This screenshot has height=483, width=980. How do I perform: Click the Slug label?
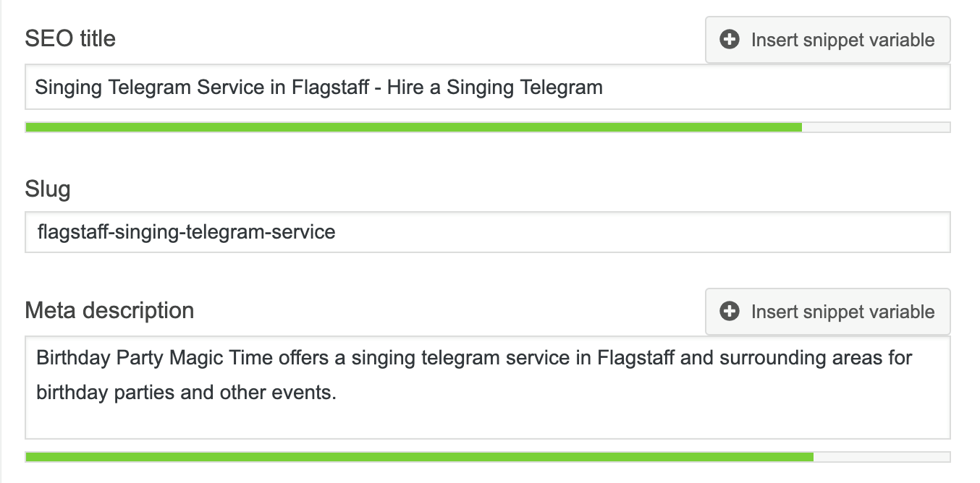tap(48, 189)
